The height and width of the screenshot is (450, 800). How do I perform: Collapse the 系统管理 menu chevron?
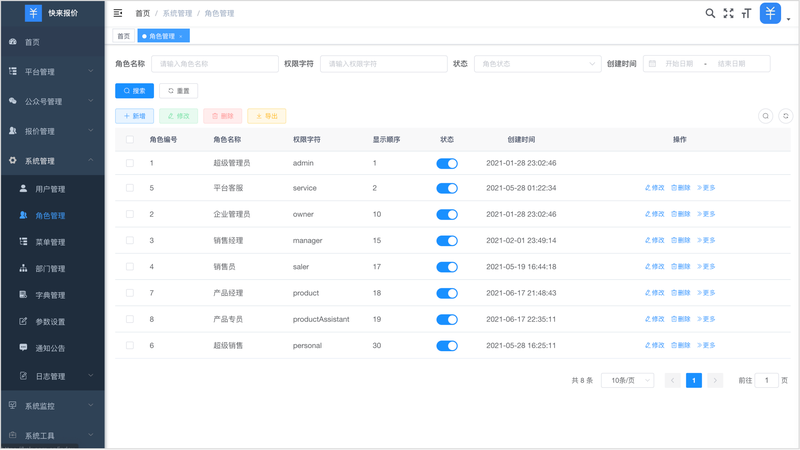tap(91, 160)
